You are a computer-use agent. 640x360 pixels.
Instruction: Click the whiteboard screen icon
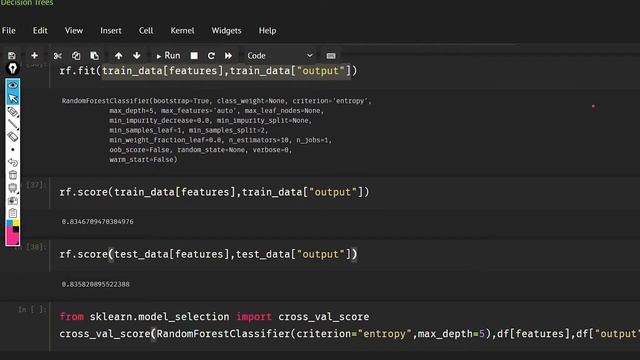[13, 188]
